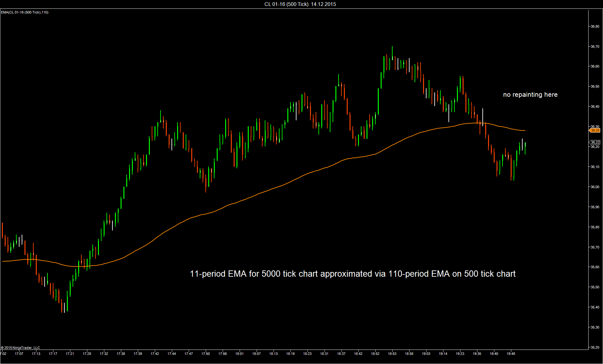Click the NinjaTrader, LLC copyright text
603x364 pixels.
coord(20,348)
